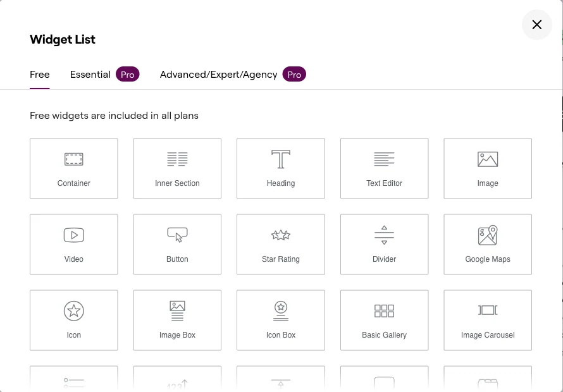
Task: Switch to Advanced/Expert/Agency tab
Action: pos(218,75)
